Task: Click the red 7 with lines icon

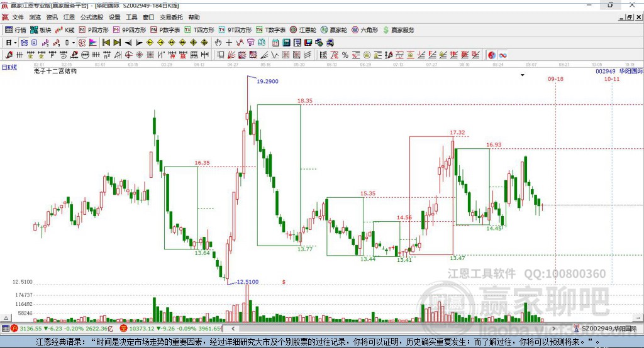Action: tap(335, 55)
